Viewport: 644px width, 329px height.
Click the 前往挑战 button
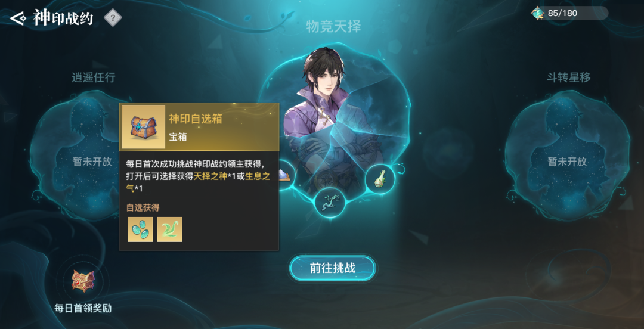pos(332,269)
